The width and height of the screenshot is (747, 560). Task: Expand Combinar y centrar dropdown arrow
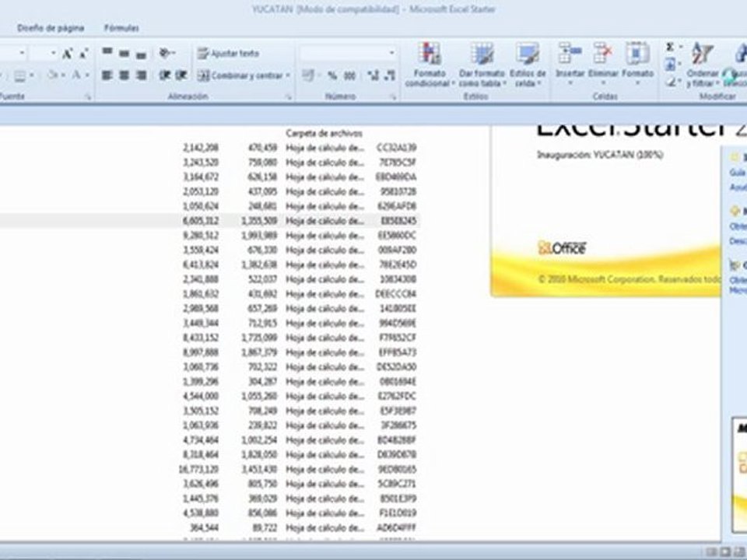click(288, 75)
